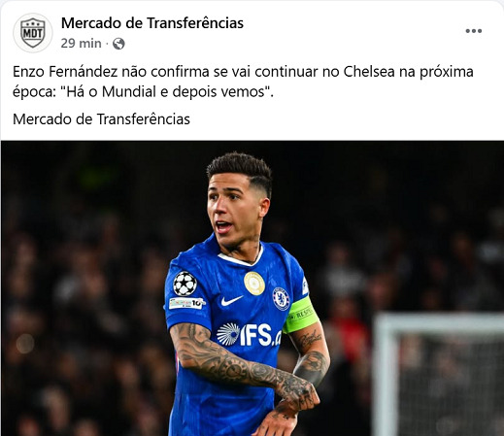Click the blurred goal net in background
This screenshot has height=436, width=504.
pyautogui.click(x=439, y=375)
